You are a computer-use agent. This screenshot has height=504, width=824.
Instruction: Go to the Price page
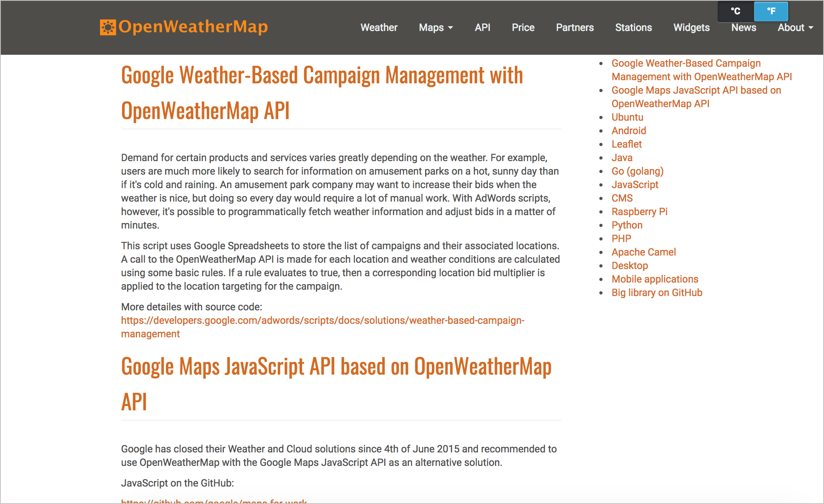523,27
